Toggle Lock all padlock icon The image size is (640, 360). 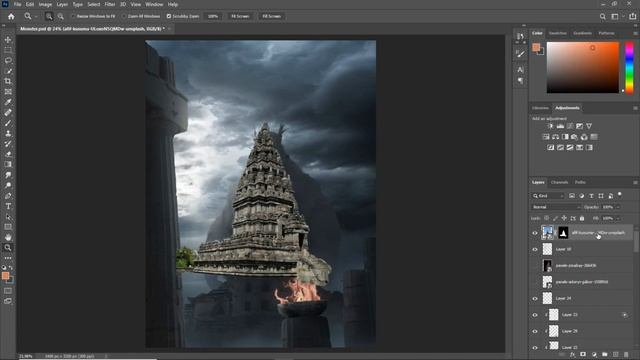[x=582, y=218]
